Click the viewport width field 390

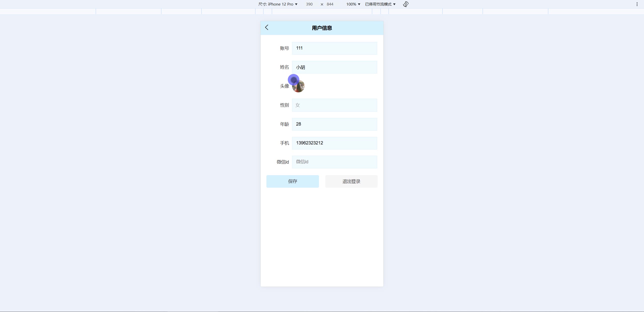point(309,4)
